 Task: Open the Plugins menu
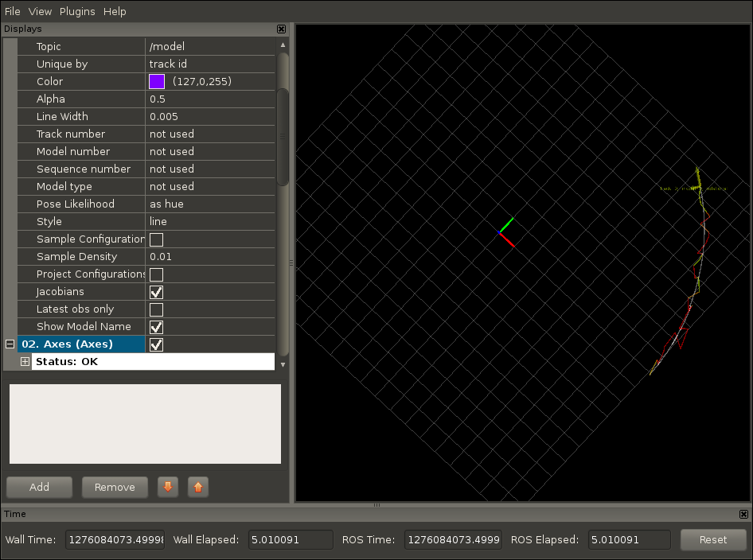click(x=77, y=11)
